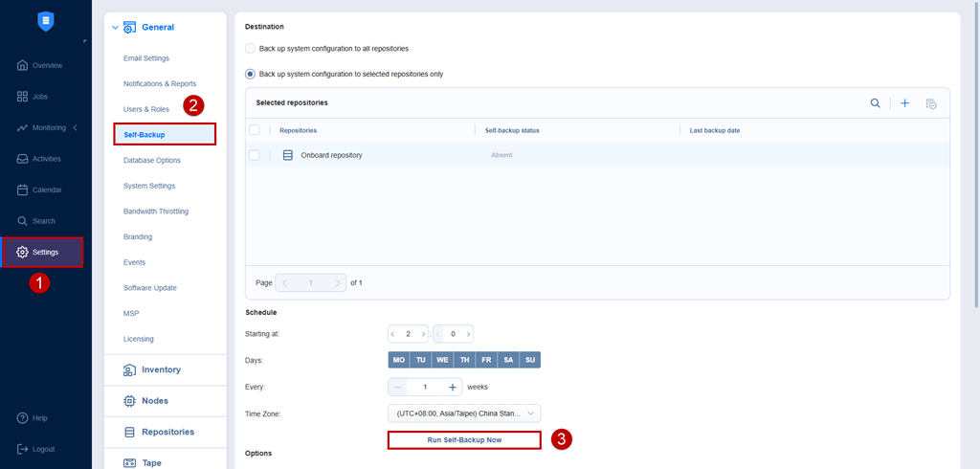Screen dimensions: 980x469
Task: Collapse the General section chevron
Action: point(115,28)
